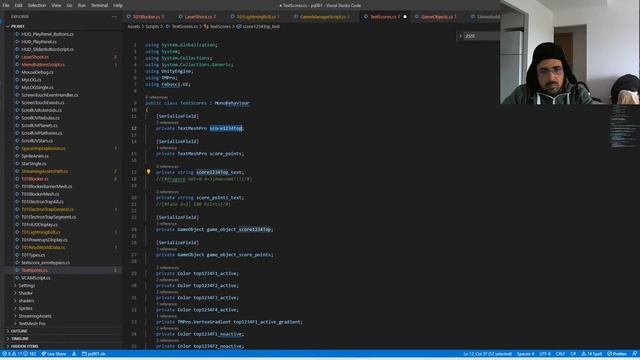Change encoding via UTF-8 status item
The width and height of the screenshot is (640, 360).
pos(545,354)
